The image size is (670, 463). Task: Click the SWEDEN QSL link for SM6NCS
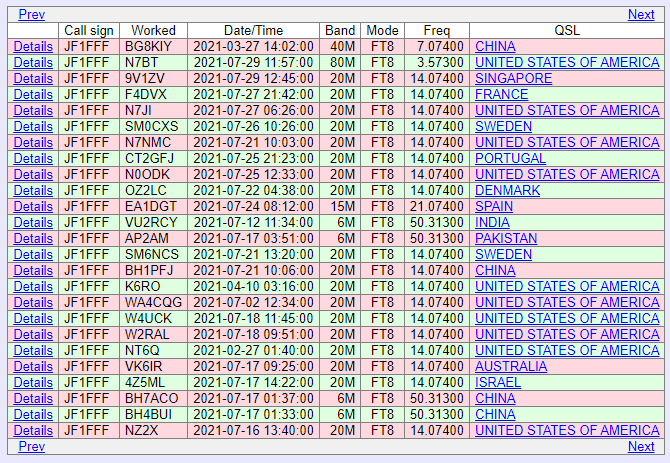coord(503,255)
